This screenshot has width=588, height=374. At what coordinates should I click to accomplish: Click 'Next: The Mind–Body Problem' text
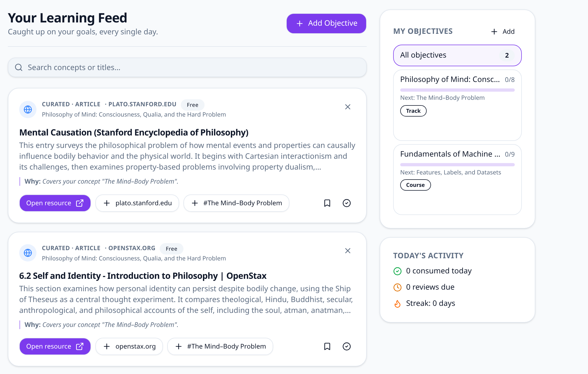point(442,98)
